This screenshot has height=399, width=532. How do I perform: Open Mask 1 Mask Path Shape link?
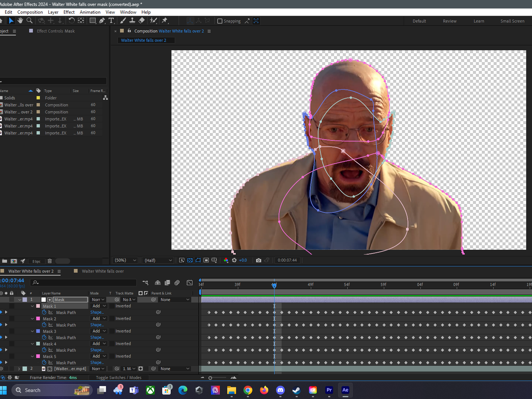[97, 312]
